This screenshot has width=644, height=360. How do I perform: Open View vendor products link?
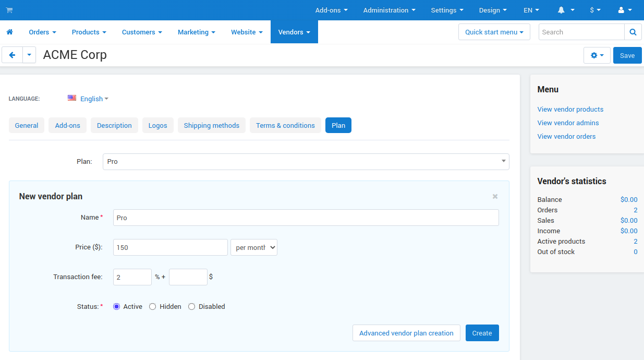point(570,109)
